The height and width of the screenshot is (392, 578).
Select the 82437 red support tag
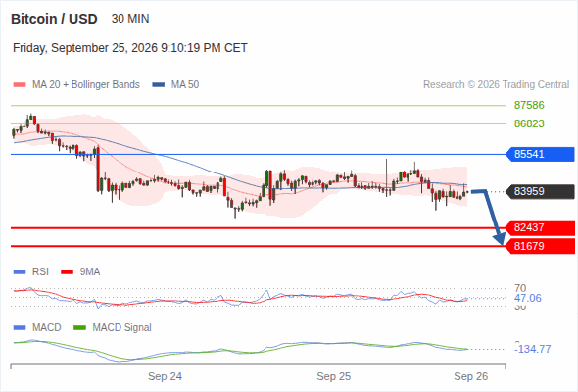(540, 228)
